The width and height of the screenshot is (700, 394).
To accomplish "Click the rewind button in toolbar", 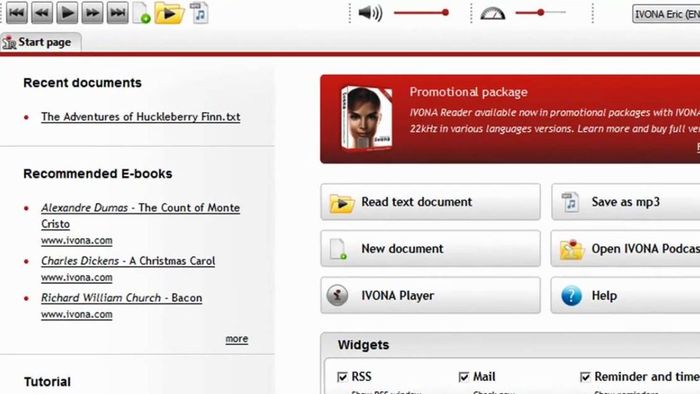I will pos(42,12).
